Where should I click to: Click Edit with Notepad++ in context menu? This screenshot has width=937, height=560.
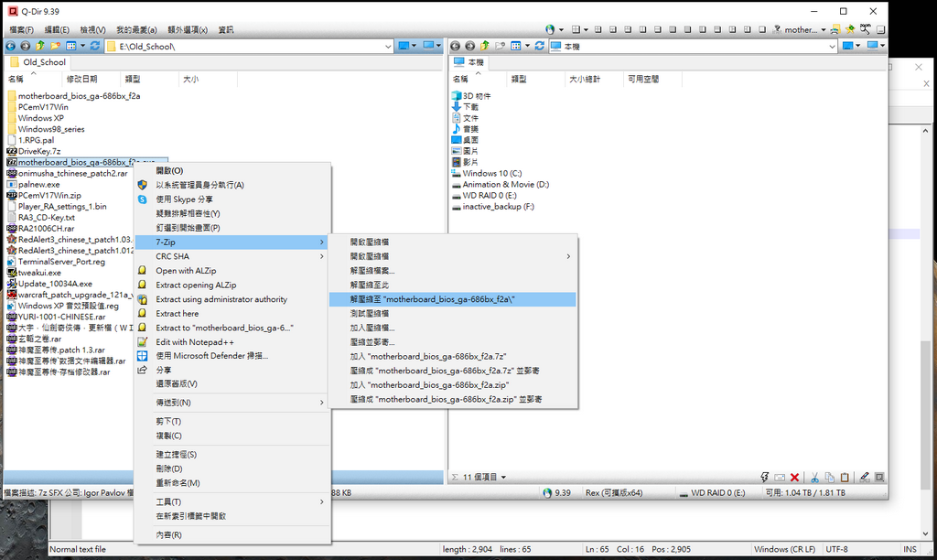tap(233, 342)
